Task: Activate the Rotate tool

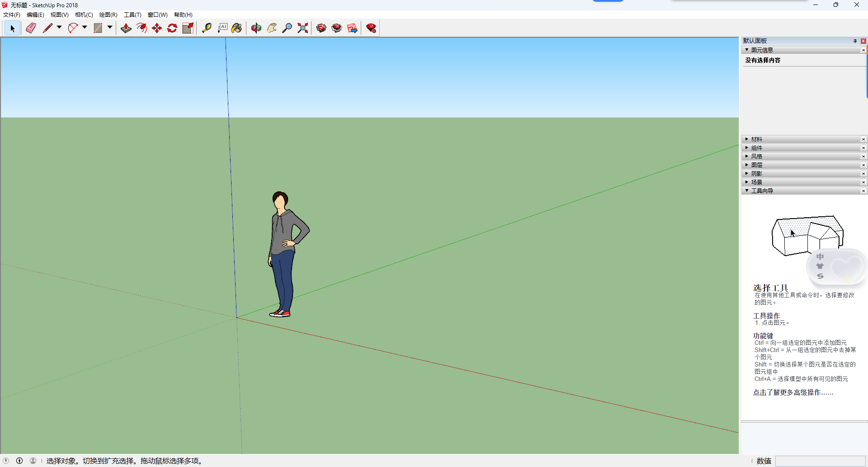Action: 172,28
